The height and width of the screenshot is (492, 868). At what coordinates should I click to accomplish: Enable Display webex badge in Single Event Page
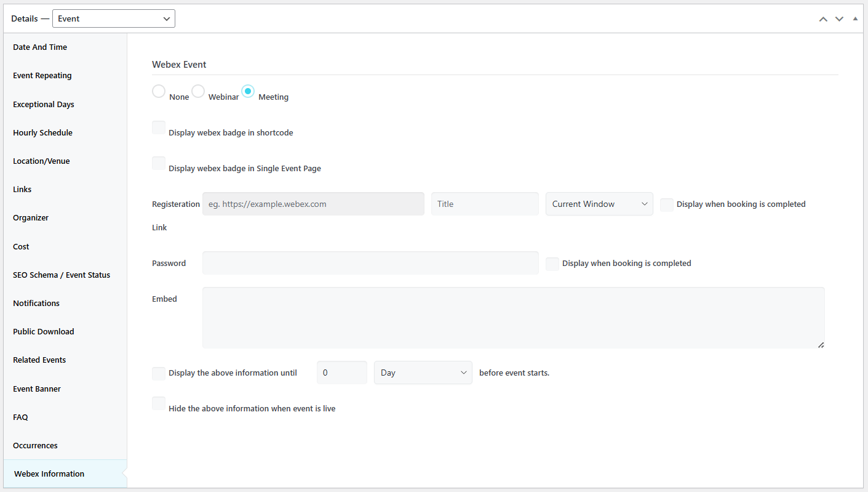point(158,163)
